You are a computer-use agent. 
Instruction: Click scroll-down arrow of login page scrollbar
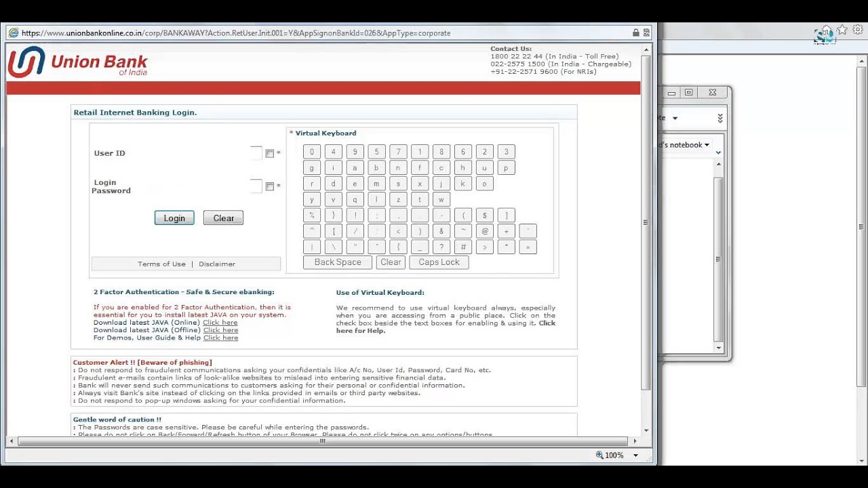point(646,430)
